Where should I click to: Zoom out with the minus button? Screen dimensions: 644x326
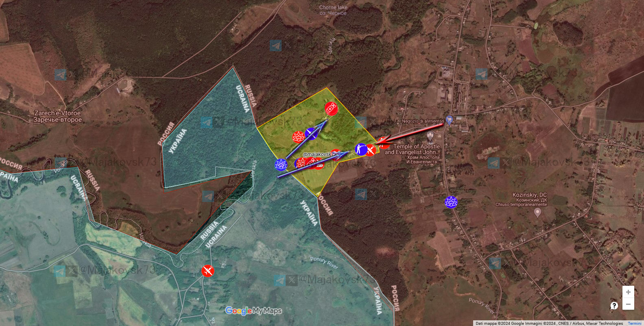tap(628, 304)
